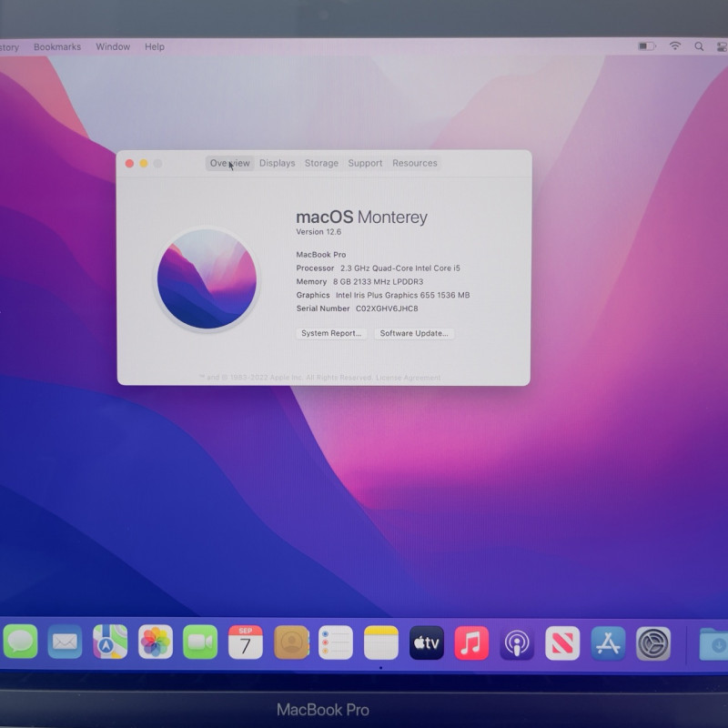Viewport: 728px width, 728px height.
Task: Minimize the About This Mac window
Action: [144, 164]
